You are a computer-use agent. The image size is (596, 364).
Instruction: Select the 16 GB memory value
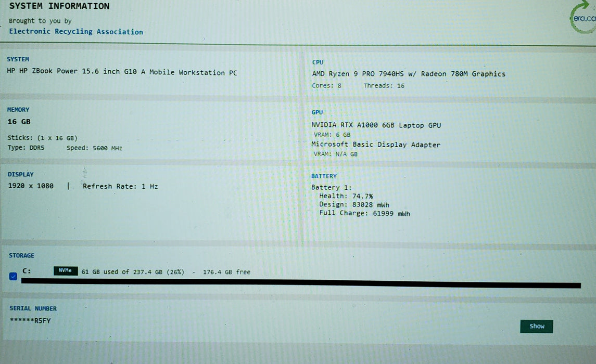tap(19, 122)
